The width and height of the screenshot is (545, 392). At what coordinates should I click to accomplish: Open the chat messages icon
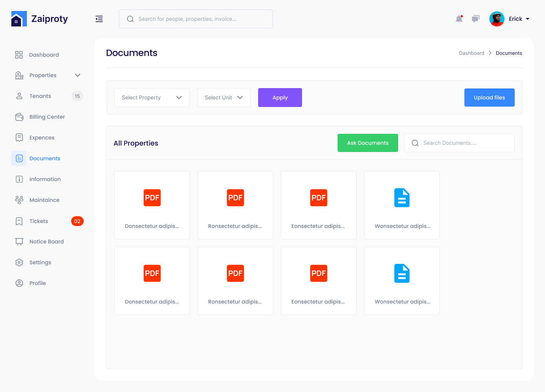(476, 19)
